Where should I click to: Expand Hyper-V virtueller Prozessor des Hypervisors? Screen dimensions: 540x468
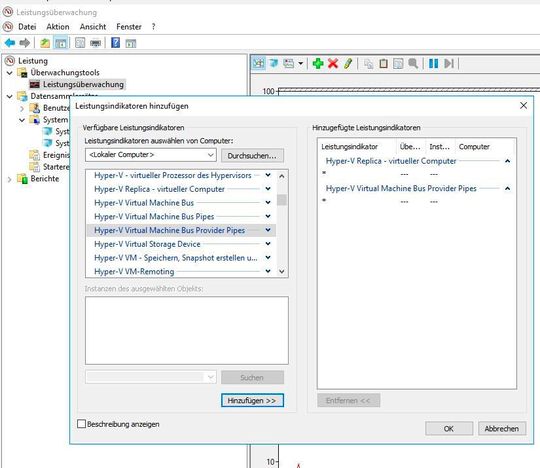(268, 175)
